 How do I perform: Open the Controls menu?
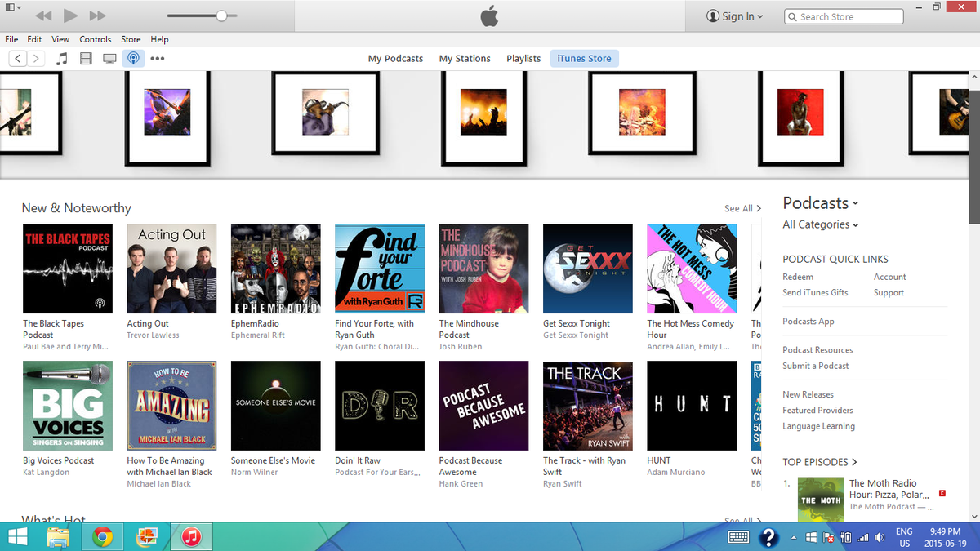[x=96, y=39]
